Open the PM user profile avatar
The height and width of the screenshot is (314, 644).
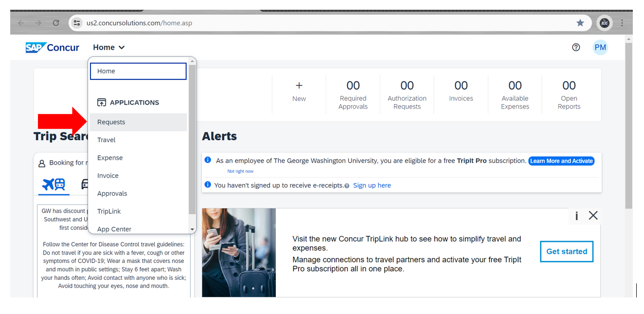[x=600, y=47]
